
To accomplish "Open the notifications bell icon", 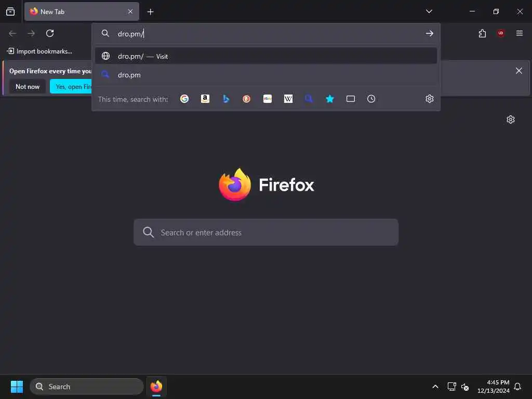I will (517, 387).
